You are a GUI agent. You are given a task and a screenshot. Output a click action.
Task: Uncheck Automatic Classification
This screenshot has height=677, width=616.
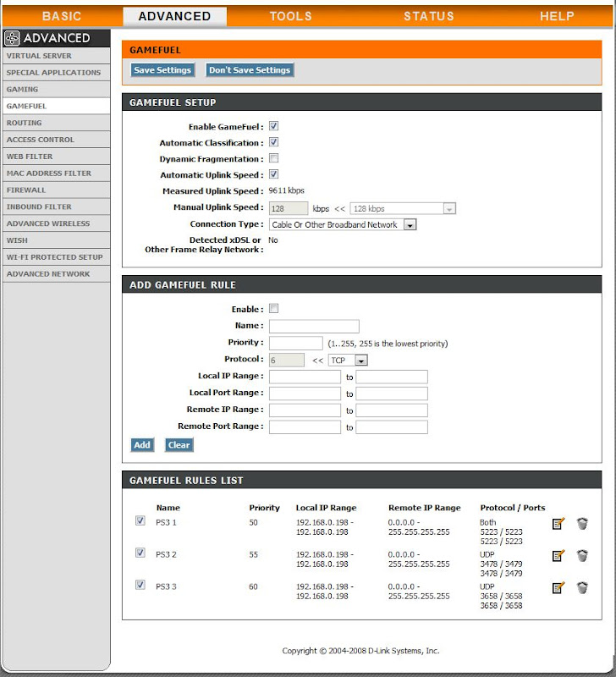[x=273, y=142]
